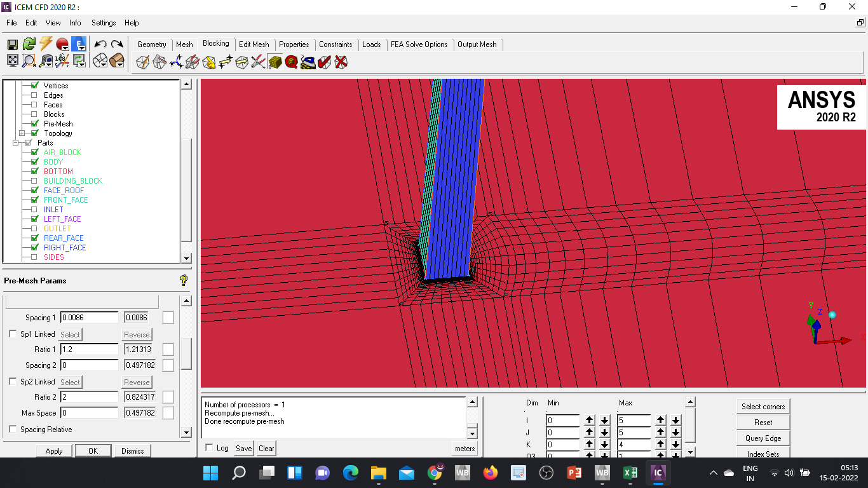Click down arrow of model tree scrollbar
The height and width of the screenshot is (488, 868).
coord(186,258)
